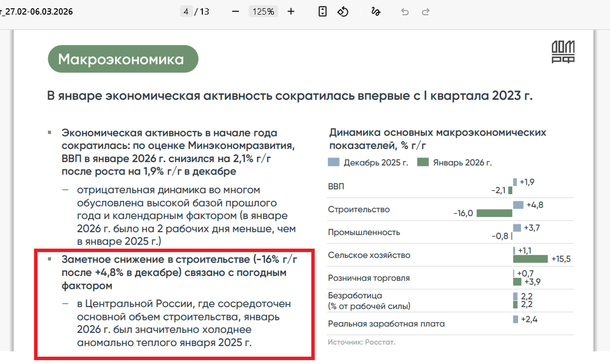Select the blue Декабрь 2025 г. legend swatch

tap(334, 163)
